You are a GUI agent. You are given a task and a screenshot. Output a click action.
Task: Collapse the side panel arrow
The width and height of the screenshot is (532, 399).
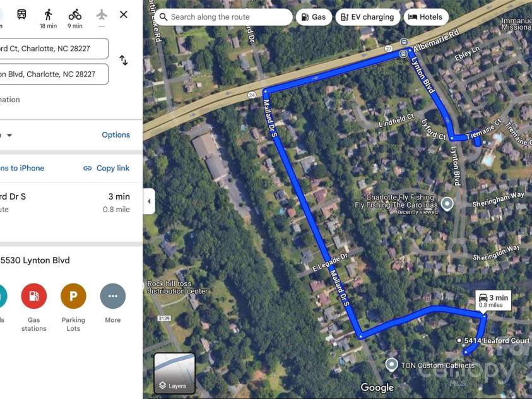[x=149, y=201]
